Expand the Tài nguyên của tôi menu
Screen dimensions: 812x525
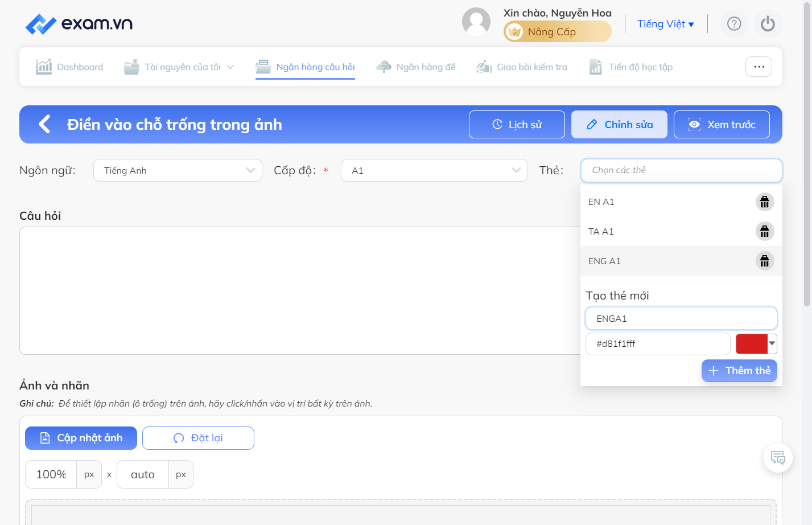pos(179,67)
